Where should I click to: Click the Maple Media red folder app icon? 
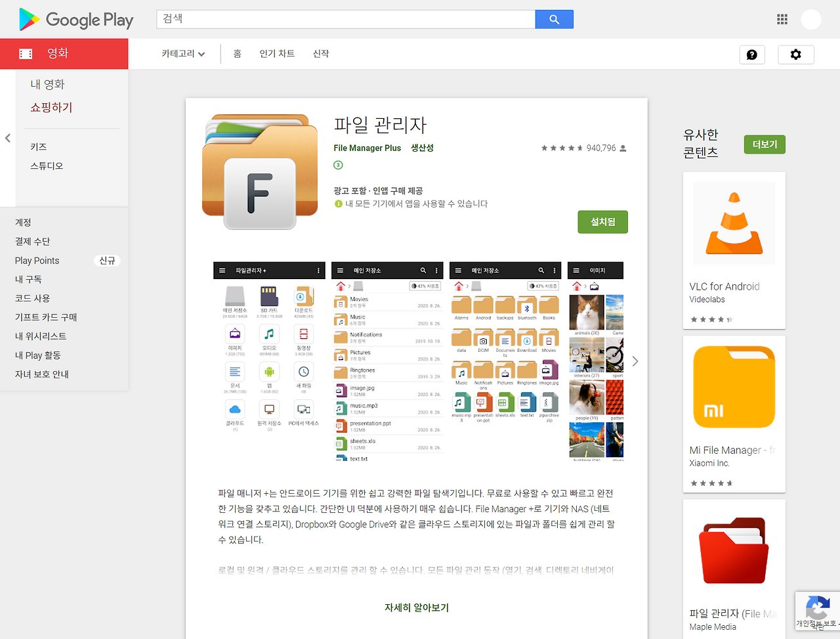click(x=734, y=550)
